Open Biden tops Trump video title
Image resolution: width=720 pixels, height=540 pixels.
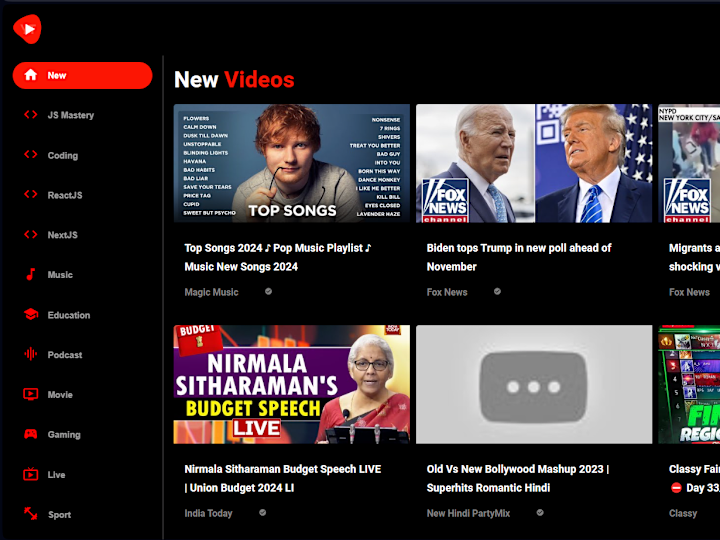coord(519,257)
